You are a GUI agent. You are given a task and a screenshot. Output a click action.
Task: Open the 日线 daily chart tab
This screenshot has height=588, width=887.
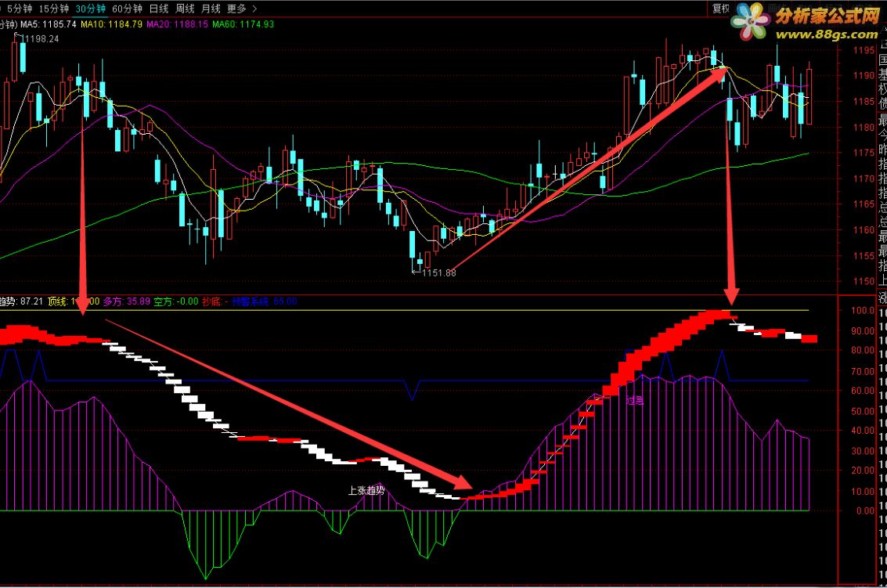pos(159,9)
